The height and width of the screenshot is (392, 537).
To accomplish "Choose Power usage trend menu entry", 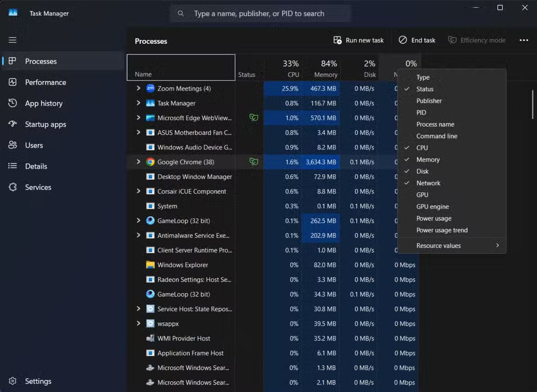I will click(x=442, y=230).
